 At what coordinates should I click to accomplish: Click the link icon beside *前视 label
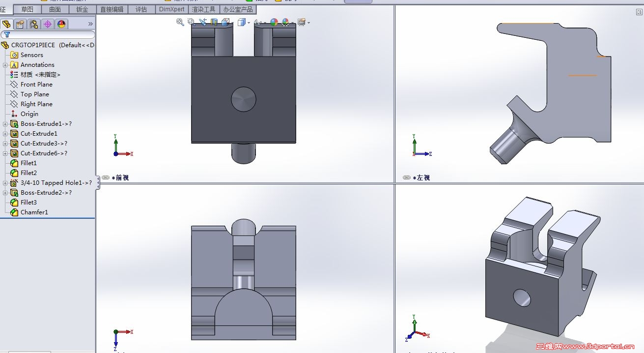(106, 177)
